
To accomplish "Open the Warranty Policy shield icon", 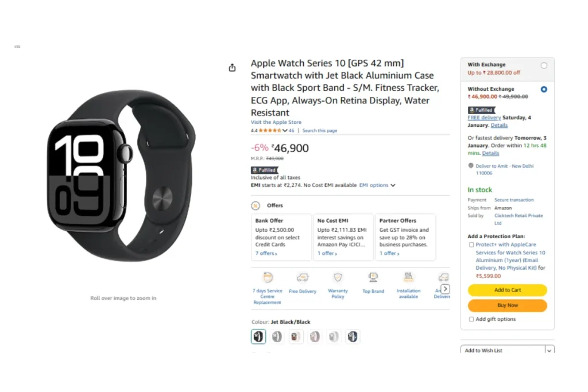I will tap(338, 277).
